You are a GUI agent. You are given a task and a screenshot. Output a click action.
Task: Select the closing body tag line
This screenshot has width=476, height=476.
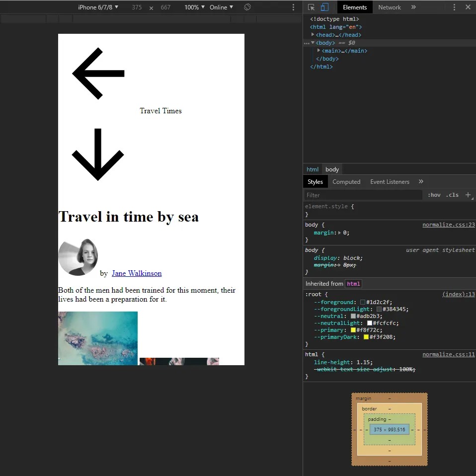pos(327,59)
